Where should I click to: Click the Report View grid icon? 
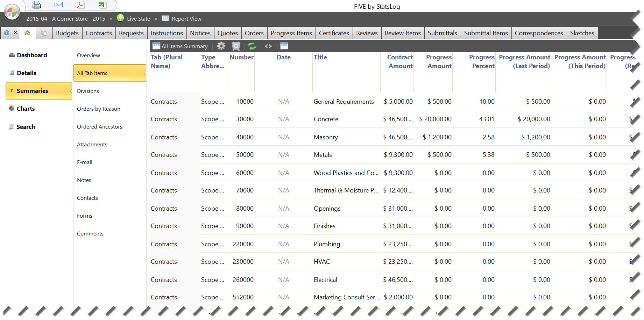tap(165, 18)
